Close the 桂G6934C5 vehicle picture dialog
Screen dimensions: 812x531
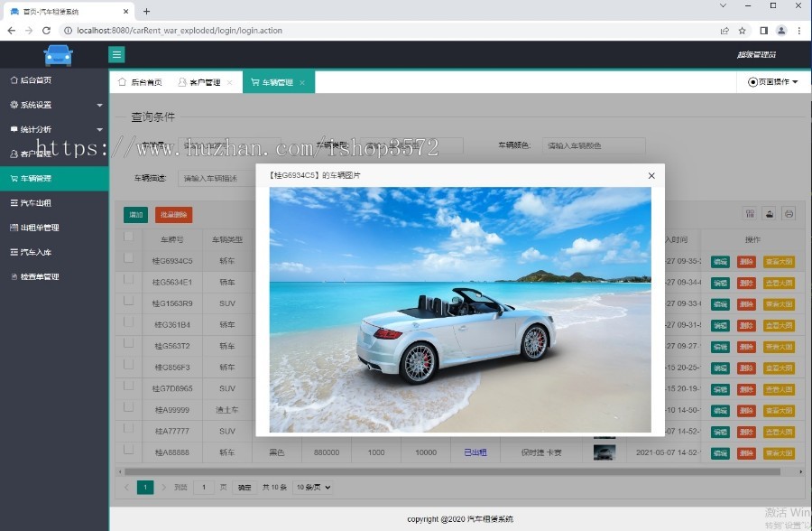point(651,176)
